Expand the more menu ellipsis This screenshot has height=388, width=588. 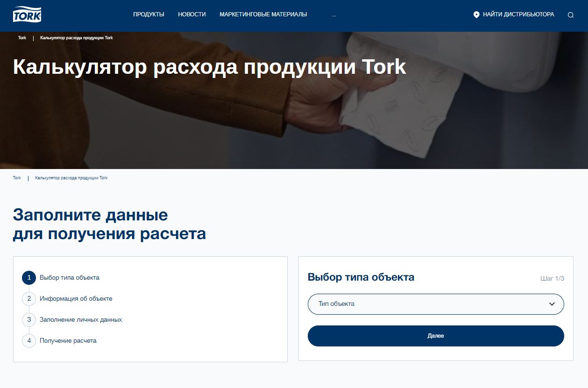pyautogui.click(x=334, y=15)
